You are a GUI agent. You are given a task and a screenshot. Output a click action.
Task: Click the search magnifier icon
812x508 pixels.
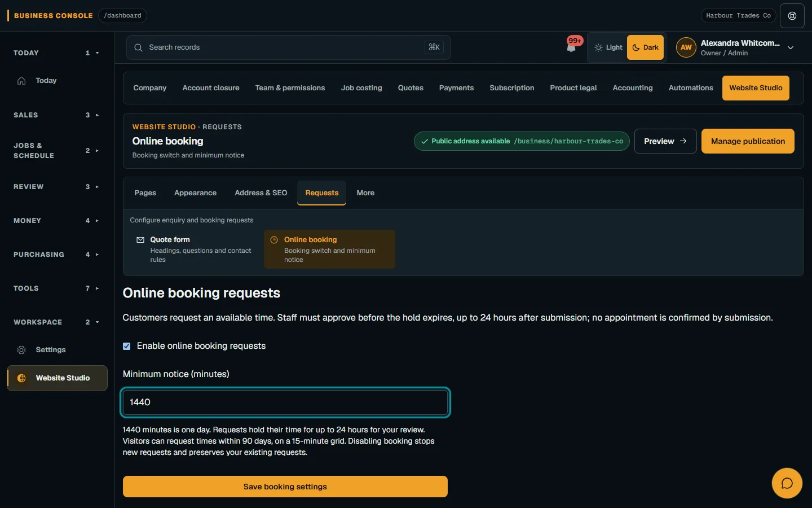(x=138, y=47)
